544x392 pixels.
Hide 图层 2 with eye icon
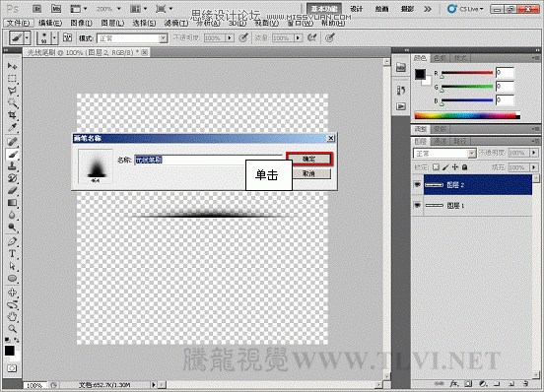418,185
